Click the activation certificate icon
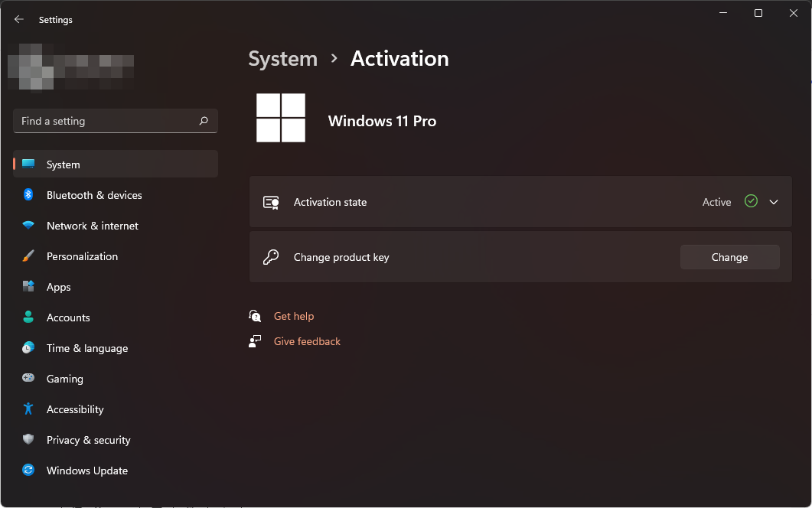 point(271,202)
